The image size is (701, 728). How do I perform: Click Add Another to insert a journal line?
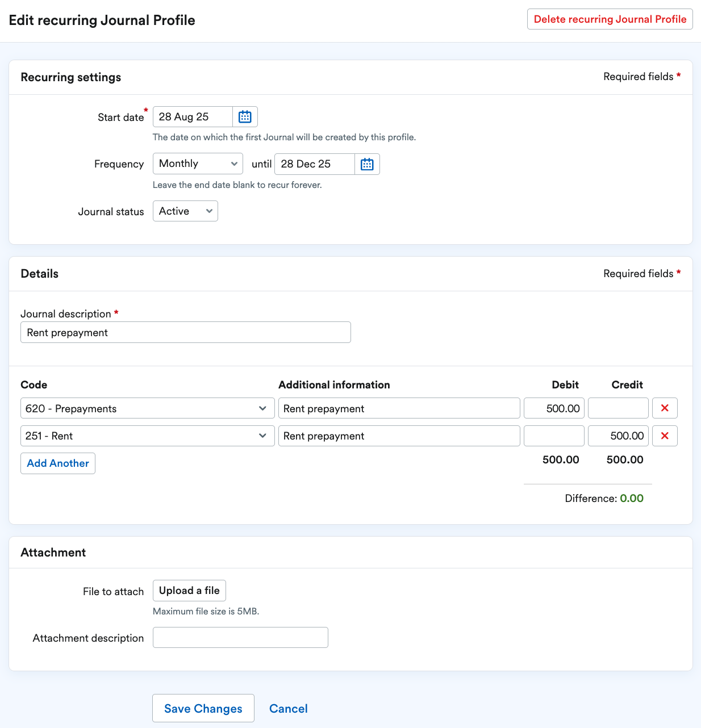tap(57, 463)
